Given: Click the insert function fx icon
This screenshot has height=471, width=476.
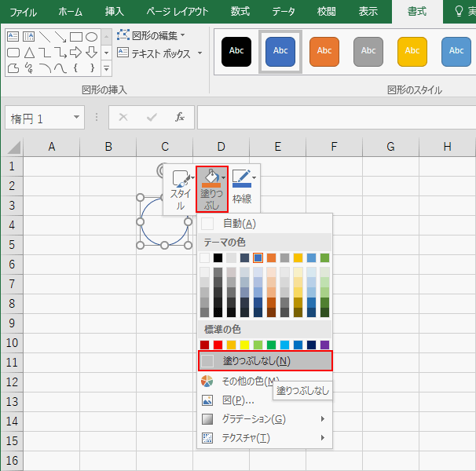Looking at the screenshot, I should 180,117.
